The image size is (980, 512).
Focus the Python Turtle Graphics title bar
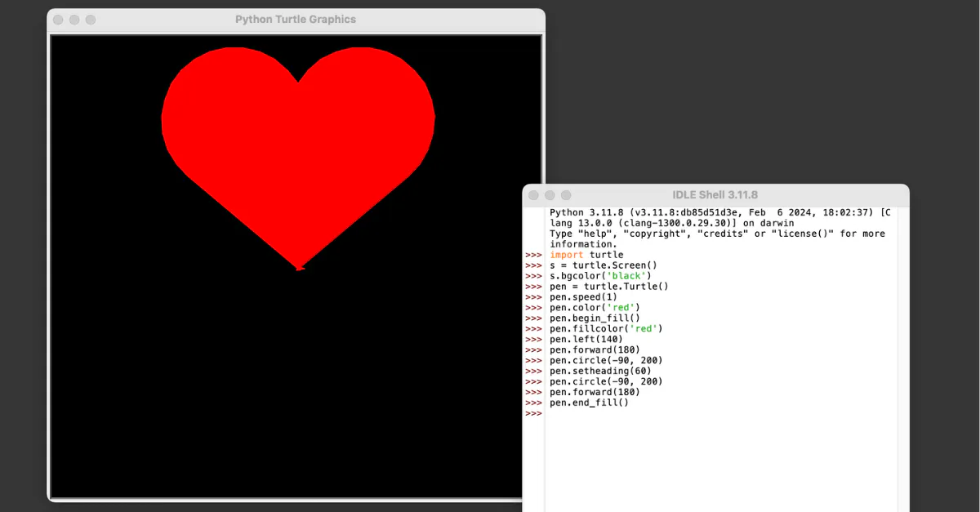[x=296, y=20]
